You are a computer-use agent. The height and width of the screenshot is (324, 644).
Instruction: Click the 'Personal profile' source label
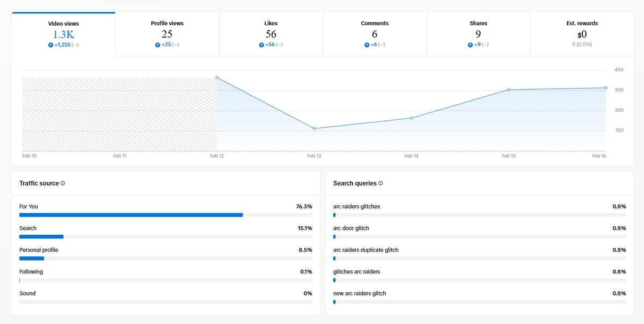[39, 250]
